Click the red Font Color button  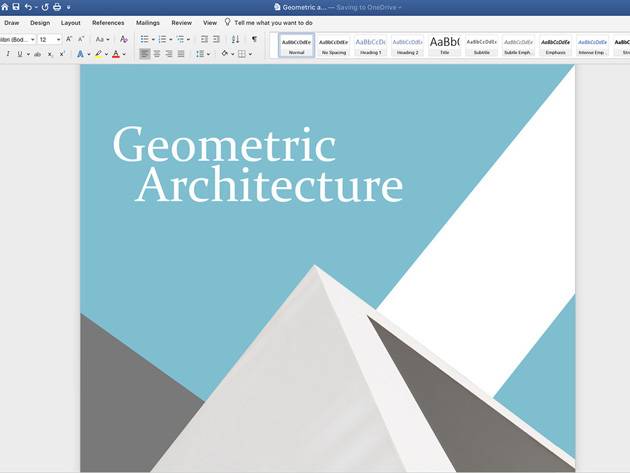[116, 54]
